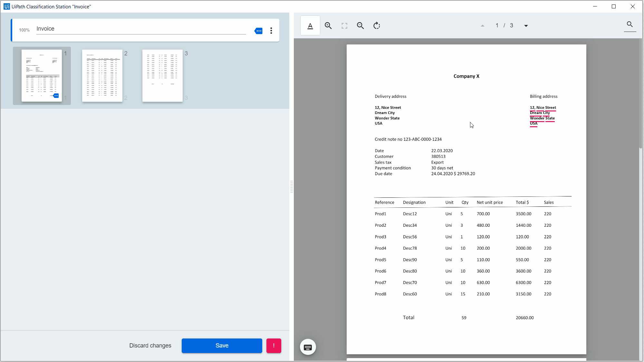Maximize the Classification Station window
The height and width of the screenshot is (362, 644).
(614, 6)
